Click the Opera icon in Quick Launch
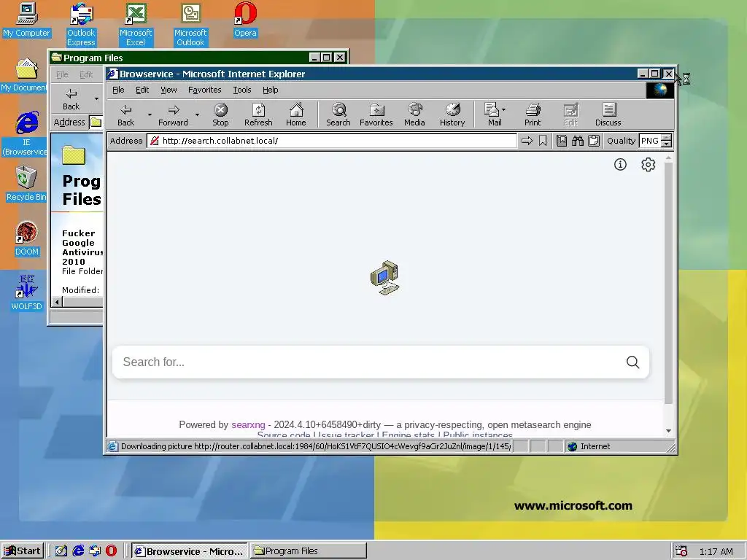The width and height of the screenshot is (747, 560). click(111, 551)
